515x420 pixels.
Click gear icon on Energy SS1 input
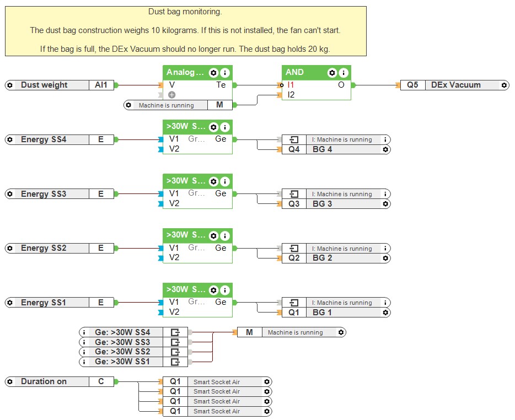[x=10, y=303]
